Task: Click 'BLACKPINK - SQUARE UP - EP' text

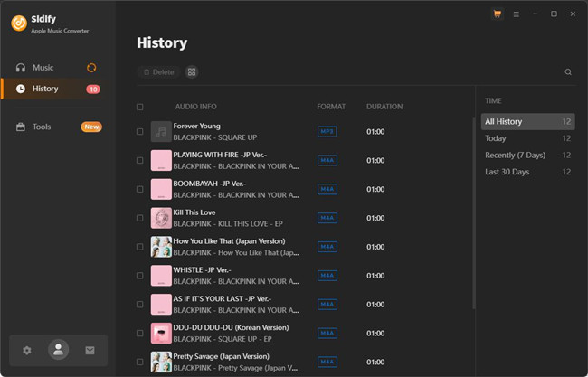Action: [x=223, y=339]
